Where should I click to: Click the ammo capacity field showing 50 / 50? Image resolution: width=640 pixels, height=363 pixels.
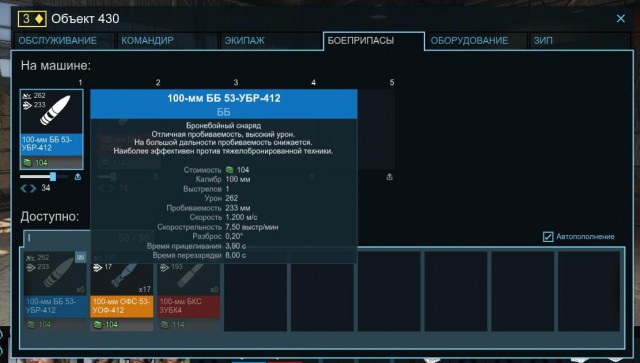[88, 238]
